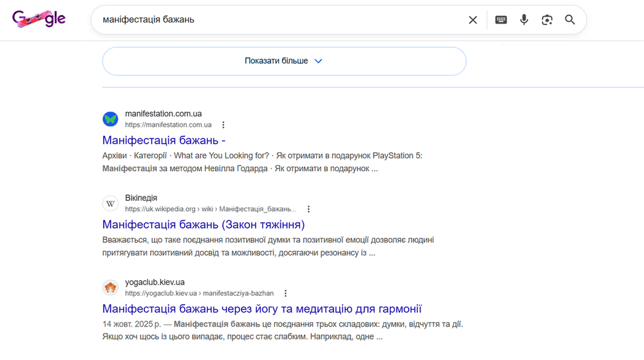Click the Wikipedia W favicon
Image resolution: width=644 pixels, height=360 pixels.
click(111, 204)
